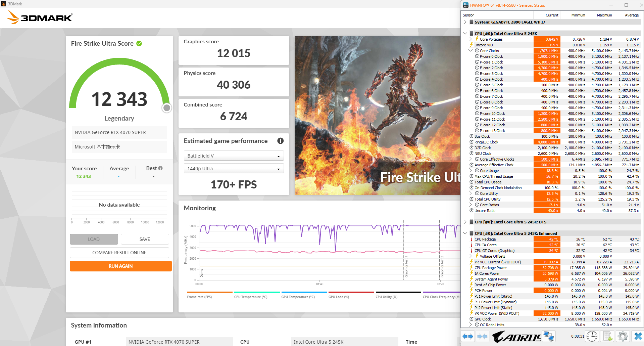The height and width of the screenshot is (346, 644).
Task: Click the expand columns arrows icon in HWiNFO
Action: [467, 336]
